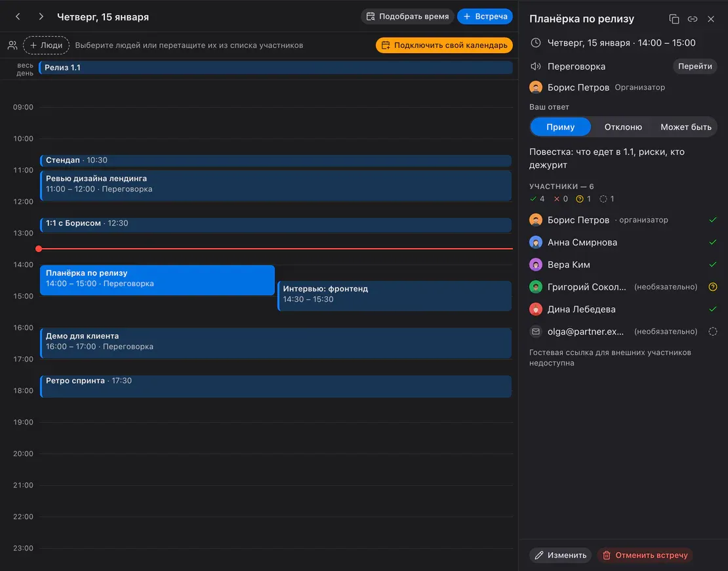
Task: Go to the next day arrow
Action: point(41,16)
